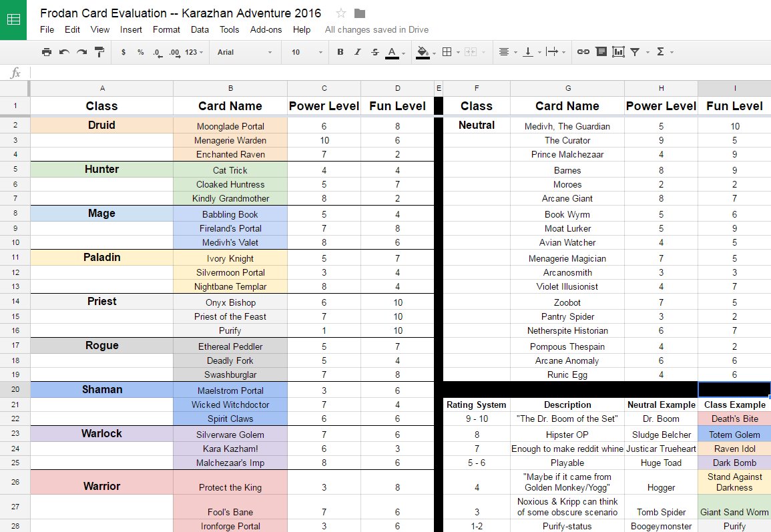Select column A header
771x532 pixels.
pos(101,89)
